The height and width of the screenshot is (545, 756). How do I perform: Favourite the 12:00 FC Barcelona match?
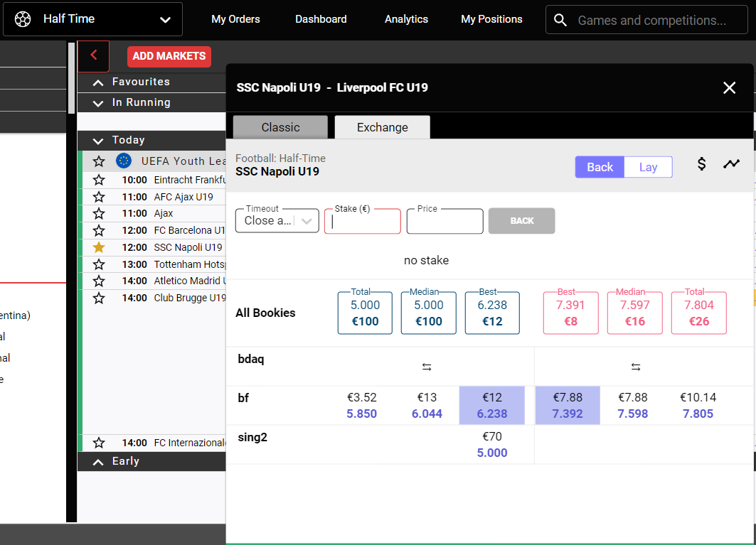[x=99, y=230]
